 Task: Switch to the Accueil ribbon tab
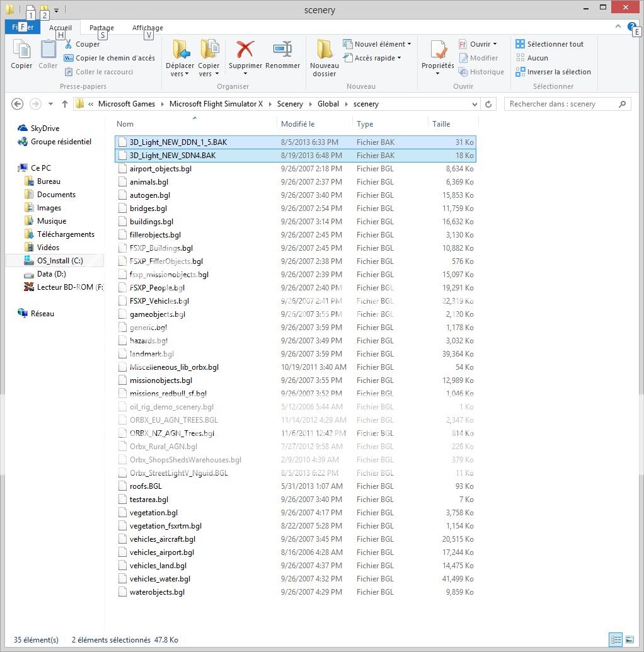pos(60,28)
